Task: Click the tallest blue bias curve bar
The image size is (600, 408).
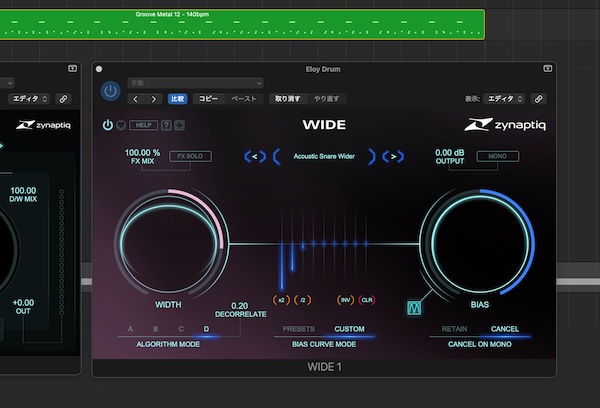Action: [282, 266]
